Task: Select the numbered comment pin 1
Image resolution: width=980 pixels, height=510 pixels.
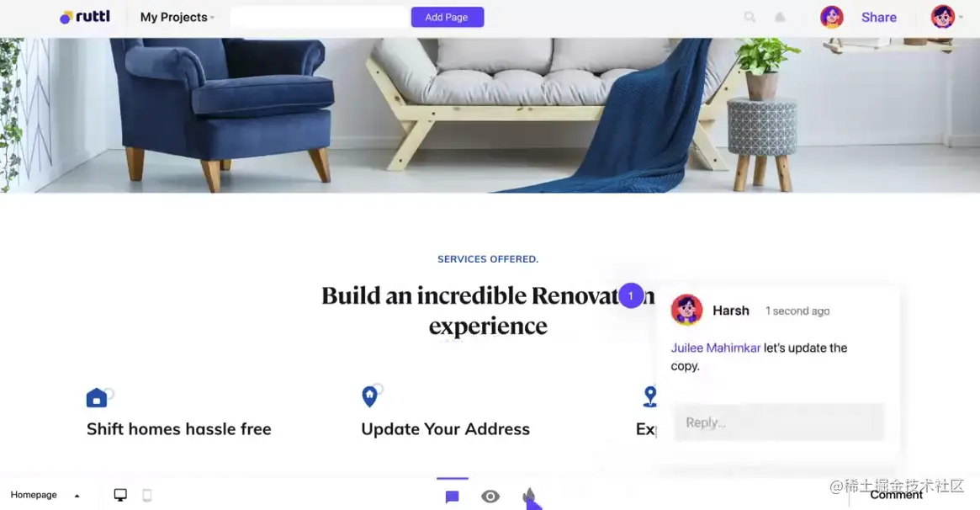Action: tap(631, 295)
